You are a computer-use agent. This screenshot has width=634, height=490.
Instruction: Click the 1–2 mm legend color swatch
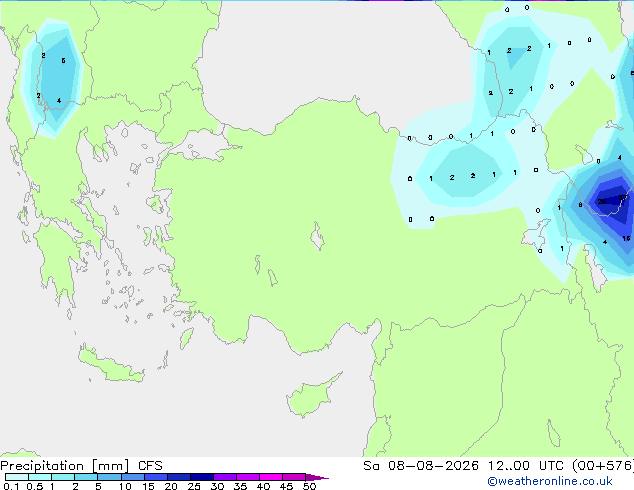(x=63, y=477)
